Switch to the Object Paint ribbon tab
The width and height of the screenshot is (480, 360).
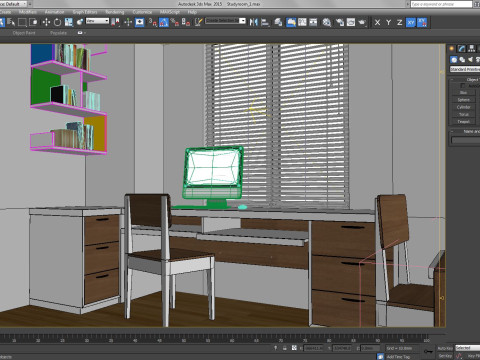click(x=24, y=33)
